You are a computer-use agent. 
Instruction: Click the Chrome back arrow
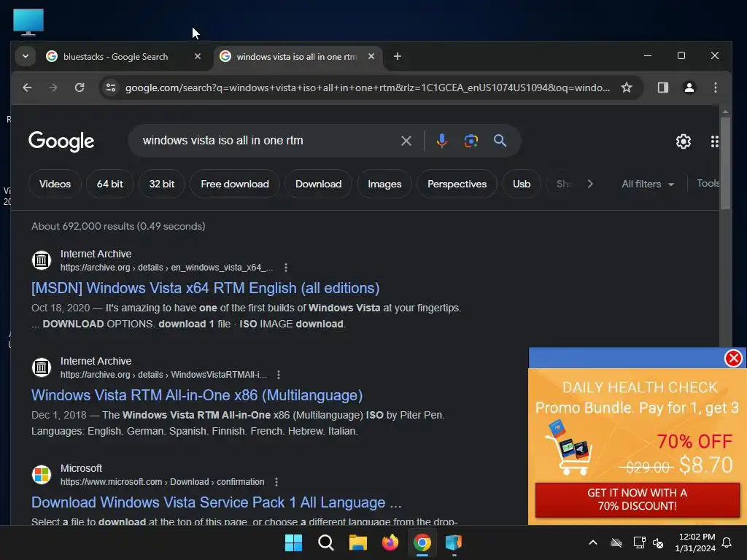point(27,87)
